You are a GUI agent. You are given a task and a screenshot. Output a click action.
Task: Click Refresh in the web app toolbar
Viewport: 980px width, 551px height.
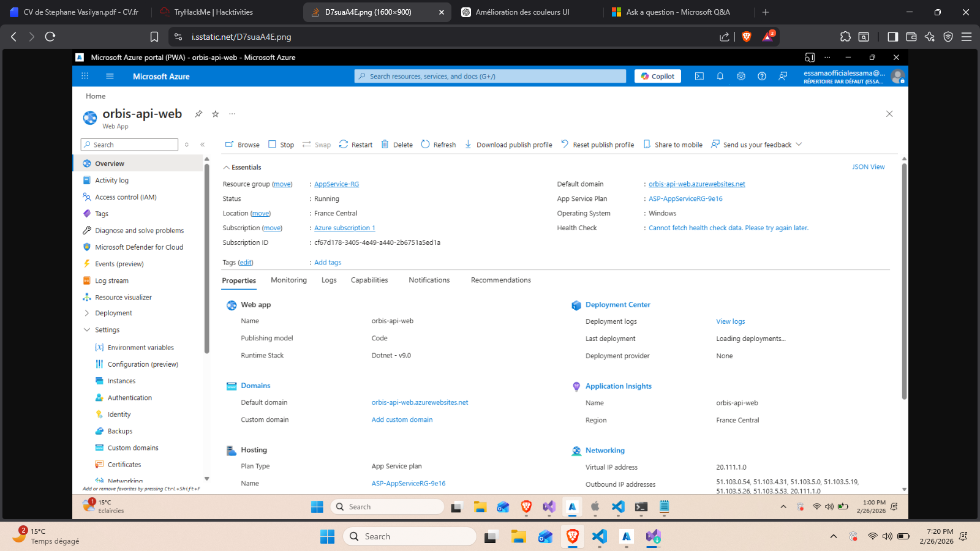439,144
